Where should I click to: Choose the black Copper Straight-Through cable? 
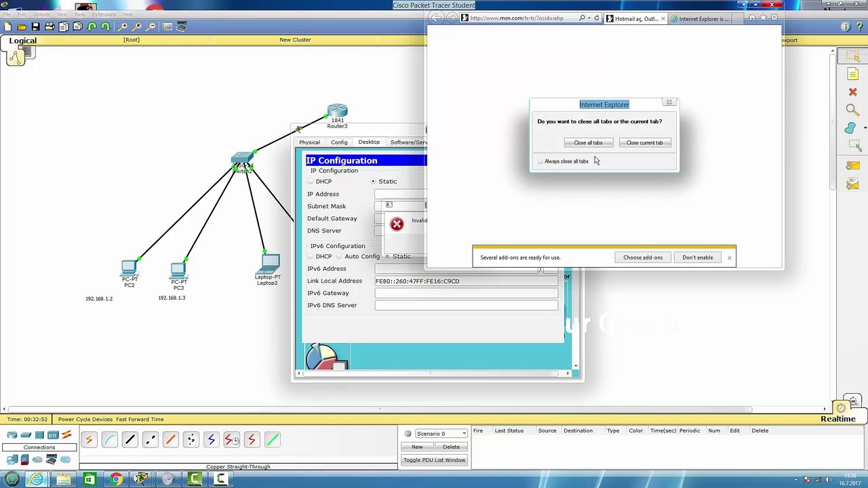click(x=130, y=440)
